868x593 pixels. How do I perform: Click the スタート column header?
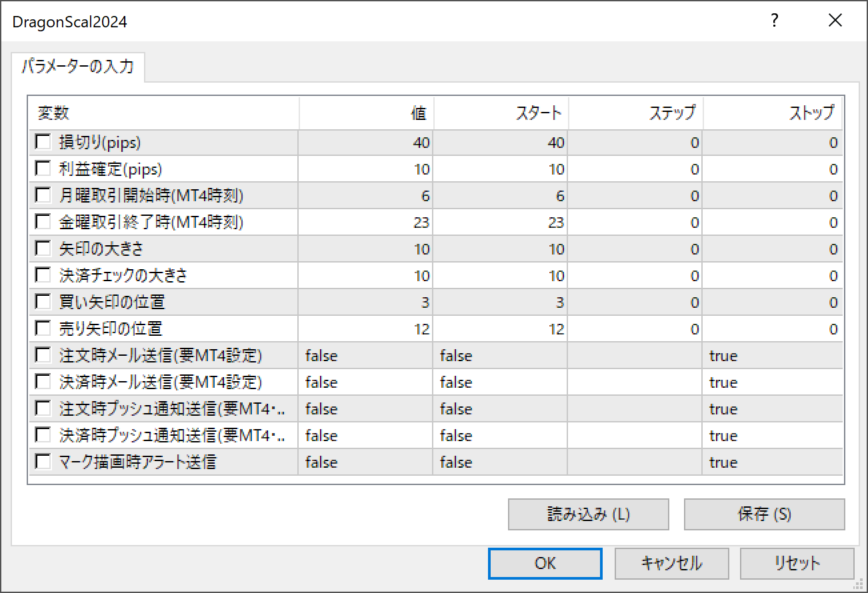(x=501, y=113)
